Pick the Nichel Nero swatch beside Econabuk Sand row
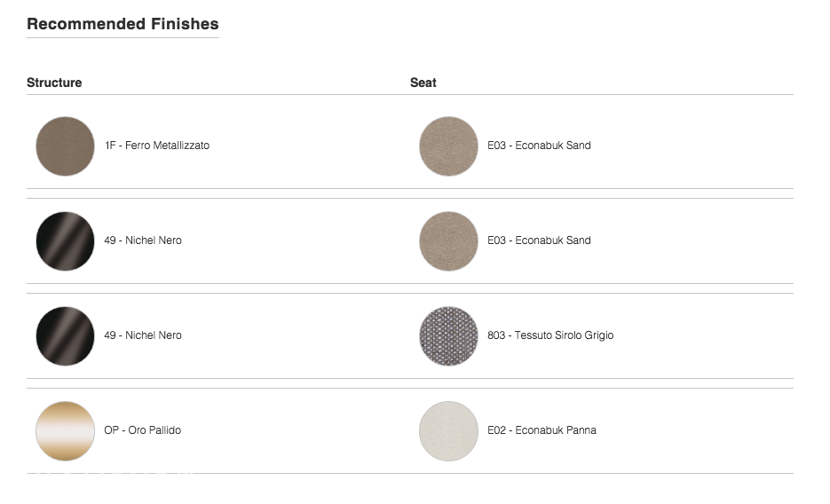Viewport: 830px width, 504px height. click(65, 241)
